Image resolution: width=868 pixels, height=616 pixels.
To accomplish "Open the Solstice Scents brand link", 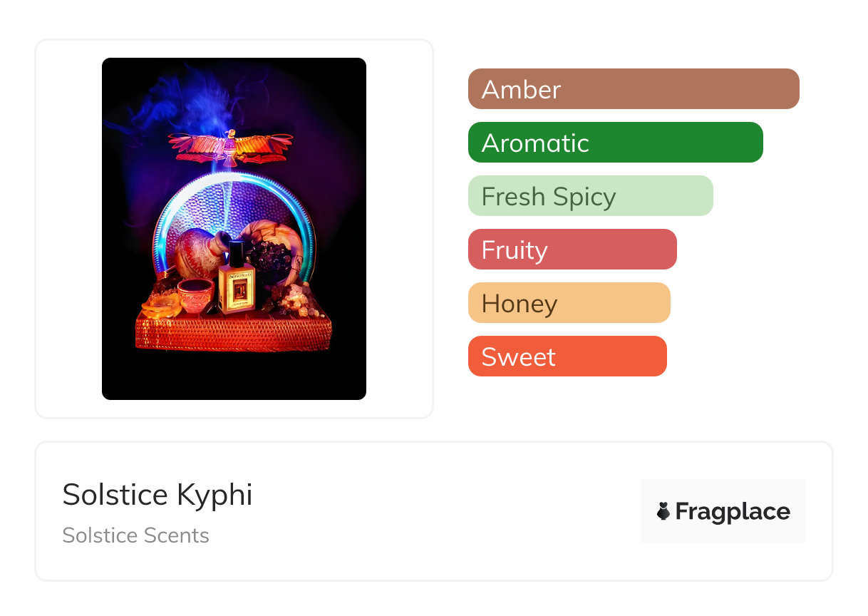I will pos(135,535).
